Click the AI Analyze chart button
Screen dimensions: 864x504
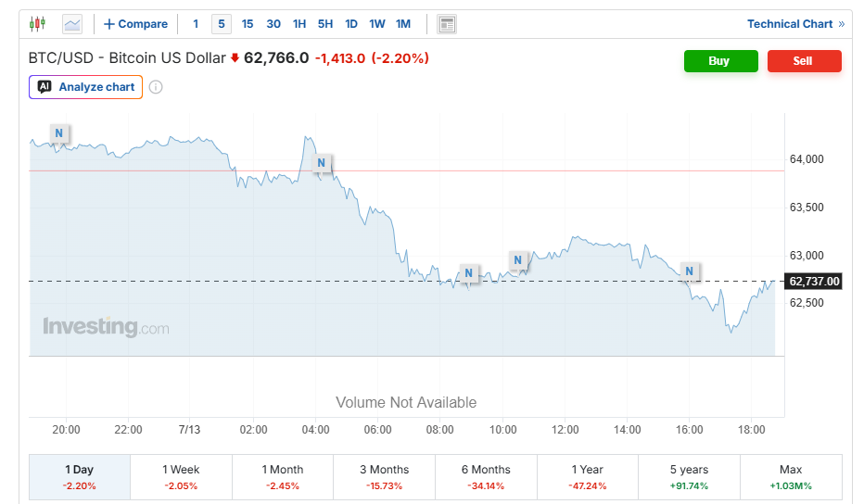tap(85, 87)
